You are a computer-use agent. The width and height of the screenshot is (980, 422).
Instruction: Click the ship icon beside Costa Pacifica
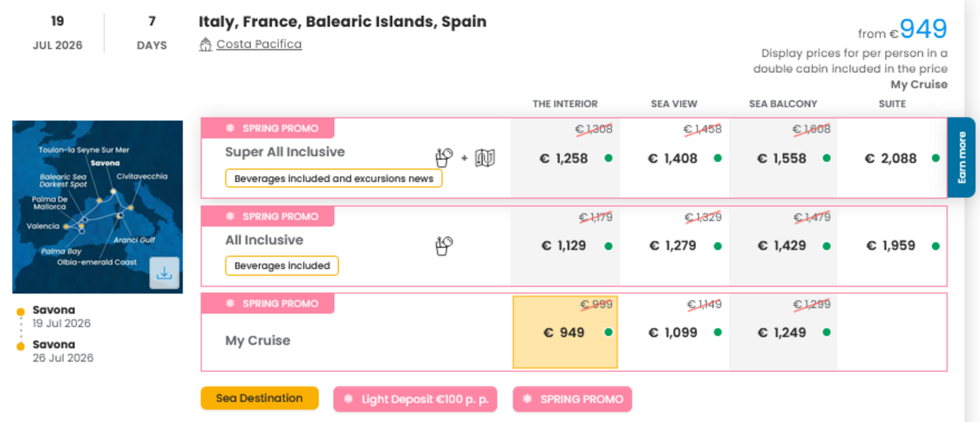205,45
